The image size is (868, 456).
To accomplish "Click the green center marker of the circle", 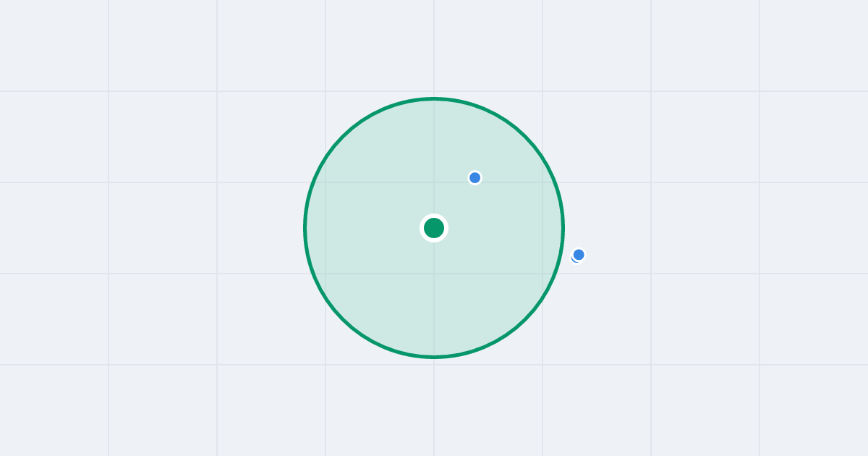I will tap(434, 228).
